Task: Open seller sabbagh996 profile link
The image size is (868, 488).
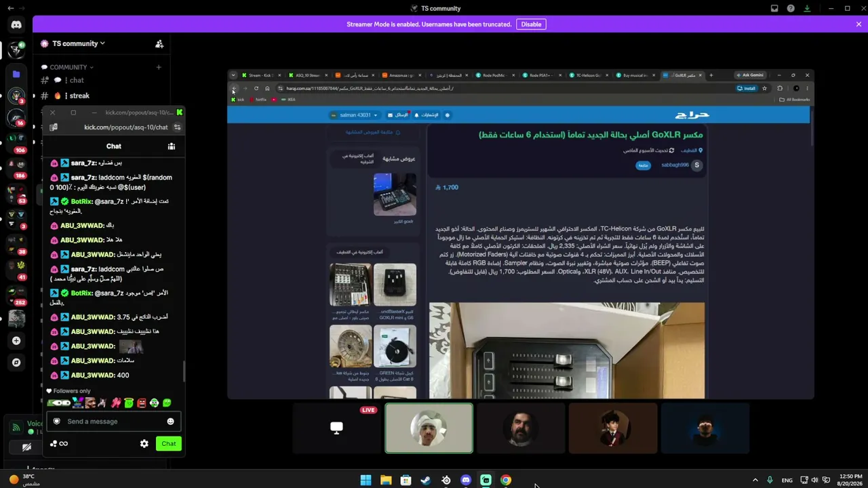Action: click(x=675, y=165)
